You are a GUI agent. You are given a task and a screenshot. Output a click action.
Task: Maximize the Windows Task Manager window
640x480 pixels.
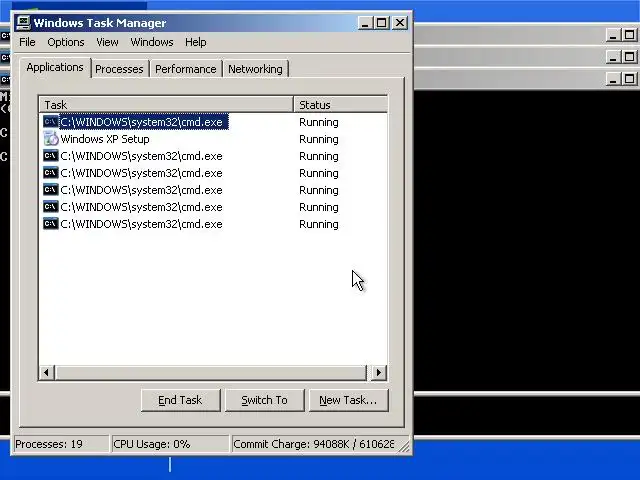click(x=382, y=23)
